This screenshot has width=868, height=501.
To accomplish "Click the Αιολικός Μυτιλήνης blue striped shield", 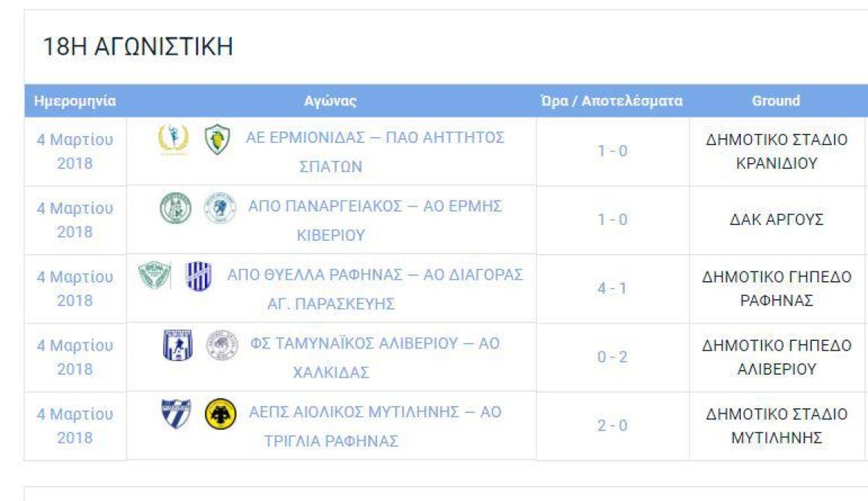I will (x=176, y=414).
